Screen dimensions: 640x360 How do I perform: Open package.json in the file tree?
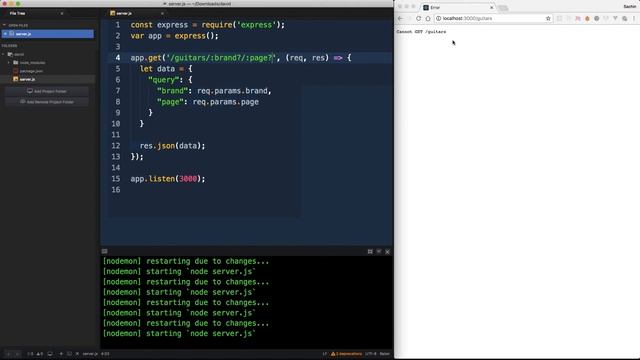[31, 71]
